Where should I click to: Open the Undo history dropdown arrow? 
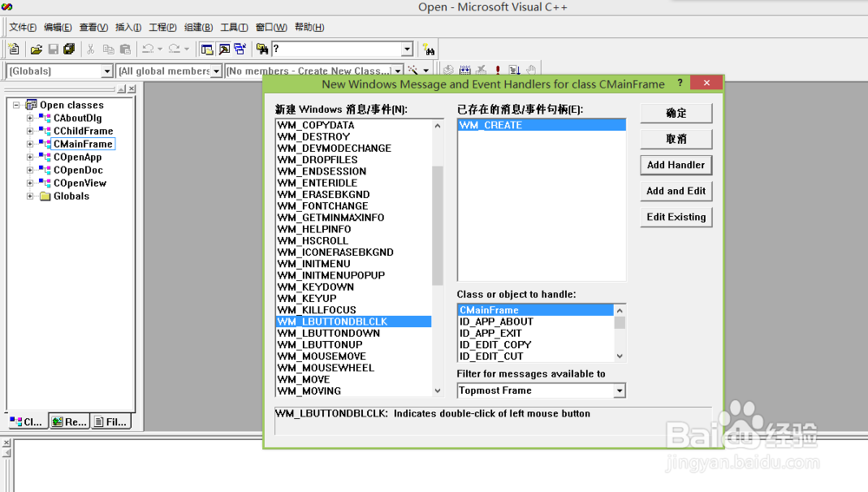tap(160, 49)
